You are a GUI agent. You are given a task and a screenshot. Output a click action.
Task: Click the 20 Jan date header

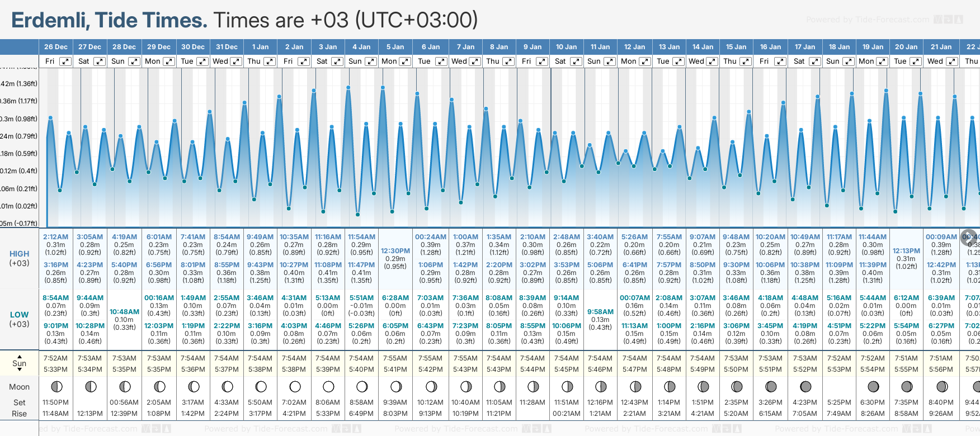click(x=906, y=47)
